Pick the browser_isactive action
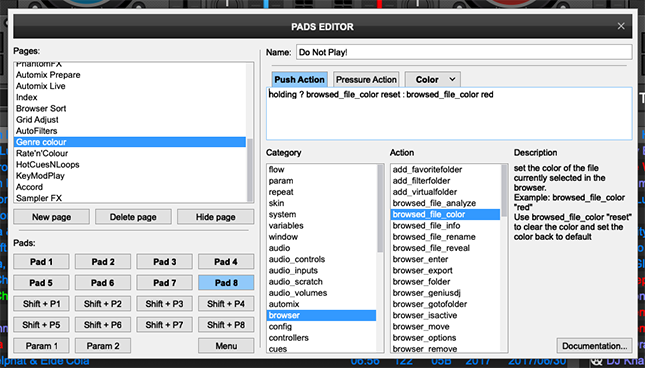This screenshot has height=368, width=645. pos(445,315)
